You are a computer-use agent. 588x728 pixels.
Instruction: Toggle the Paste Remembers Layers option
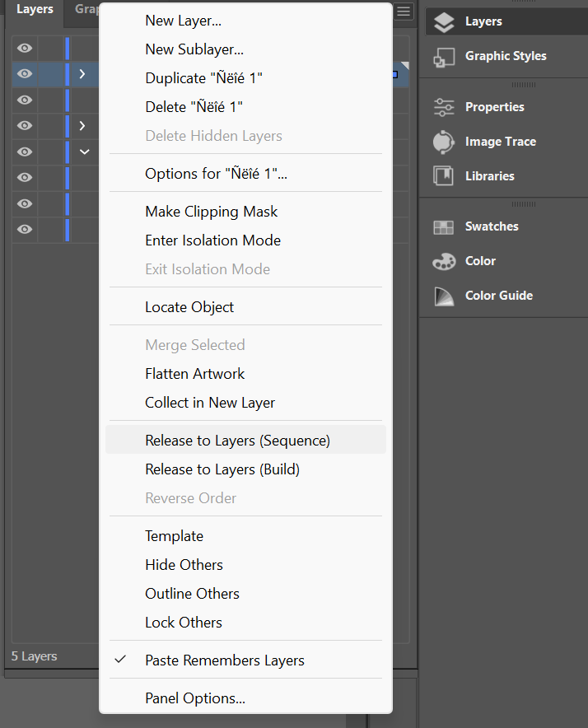coord(224,660)
